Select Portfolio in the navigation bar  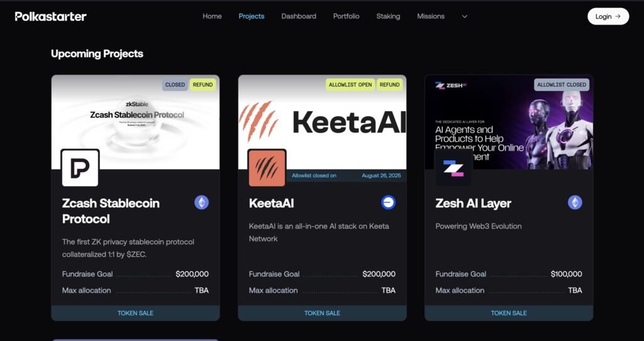point(347,16)
